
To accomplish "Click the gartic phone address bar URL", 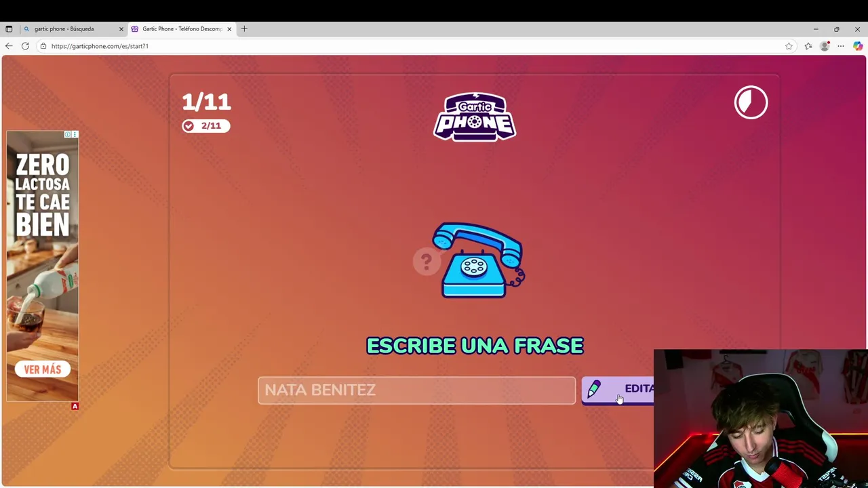I will coord(100,46).
